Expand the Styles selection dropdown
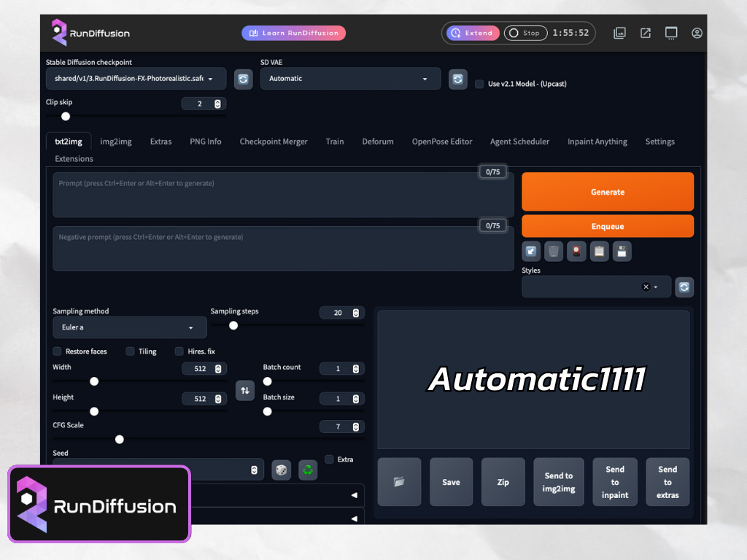The image size is (747, 560). 657,287
